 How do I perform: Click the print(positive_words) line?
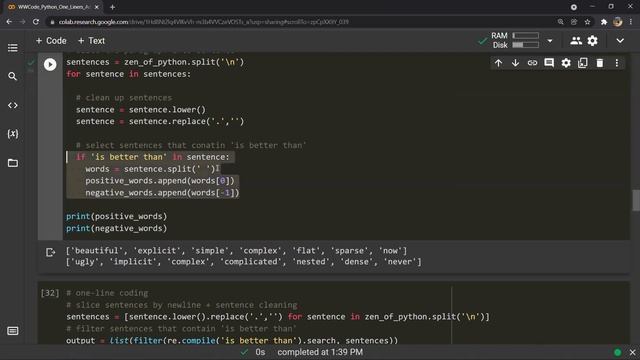pos(117,216)
